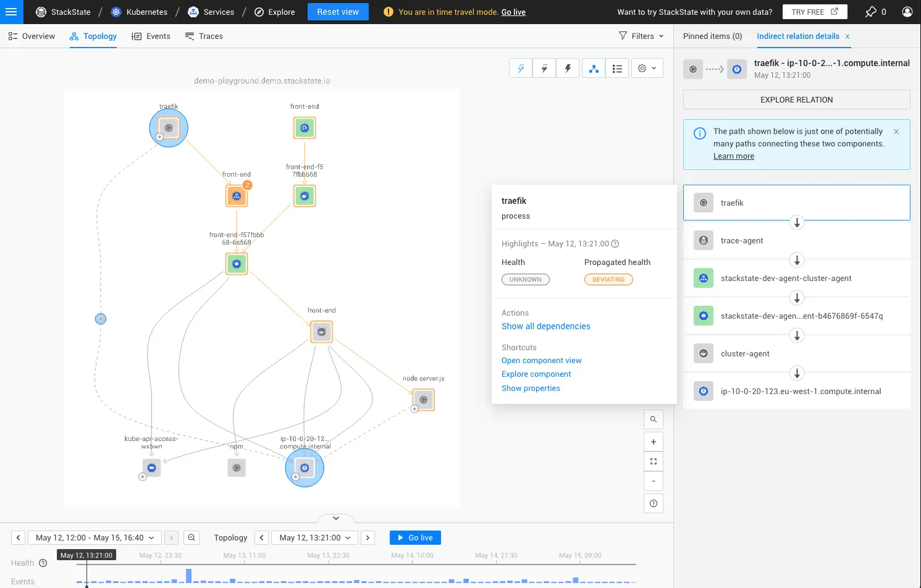
Task: Toggle the filled lightning root cause button
Action: (568, 68)
